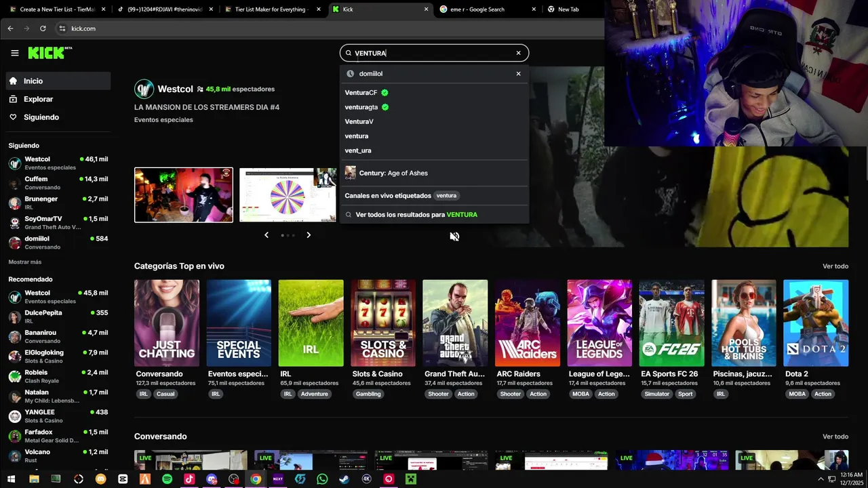Image resolution: width=868 pixels, height=488 pixels.
Task: Open League of Legends category card
Action: pyautogui.click(x=599, y=323)
